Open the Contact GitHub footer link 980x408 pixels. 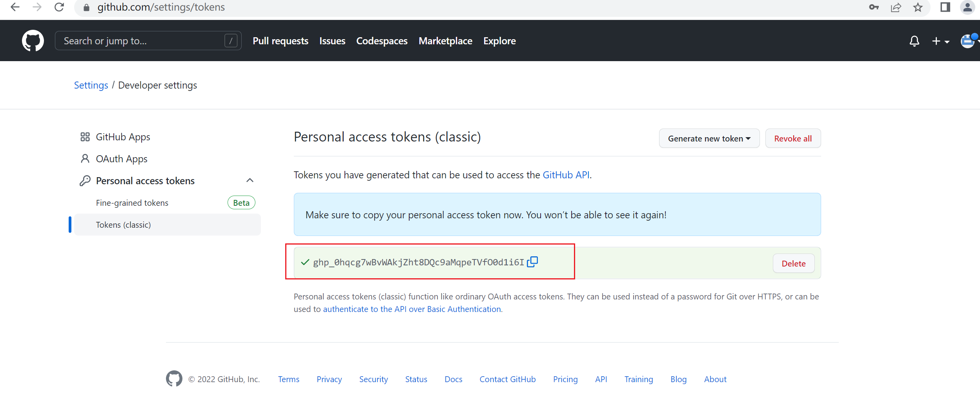508,379
